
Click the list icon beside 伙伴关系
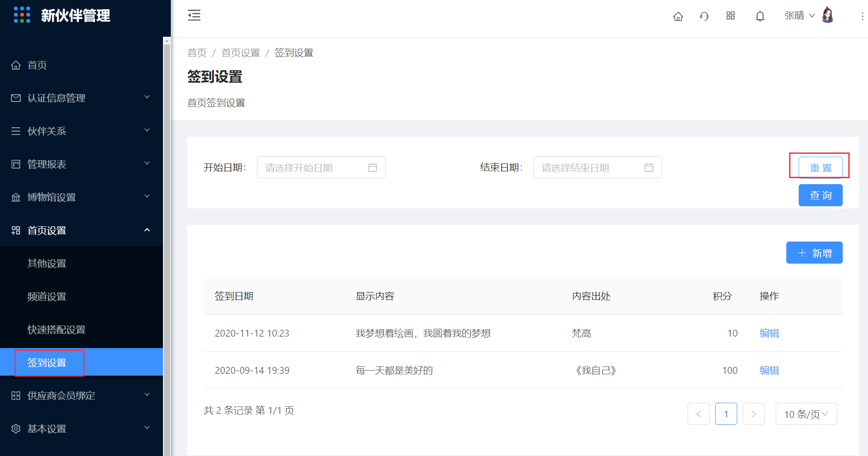16,131
